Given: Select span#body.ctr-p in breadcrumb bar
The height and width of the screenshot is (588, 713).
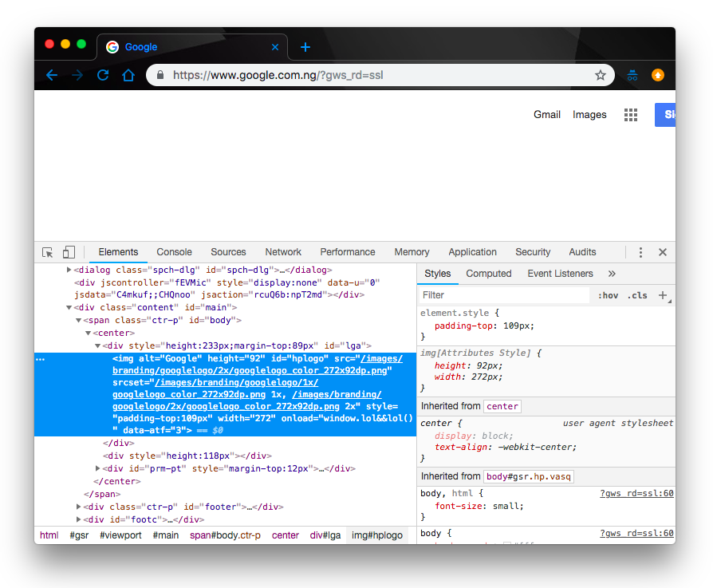Looking at the screenshot, I should click(x=225, y=535).
